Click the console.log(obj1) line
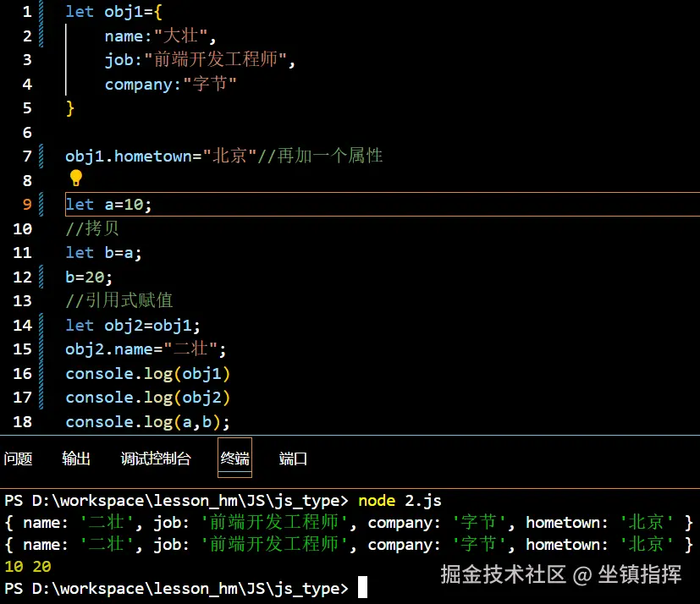Image resolution: width=700 pixels, height=604 pixels. (x=148, y=374)
